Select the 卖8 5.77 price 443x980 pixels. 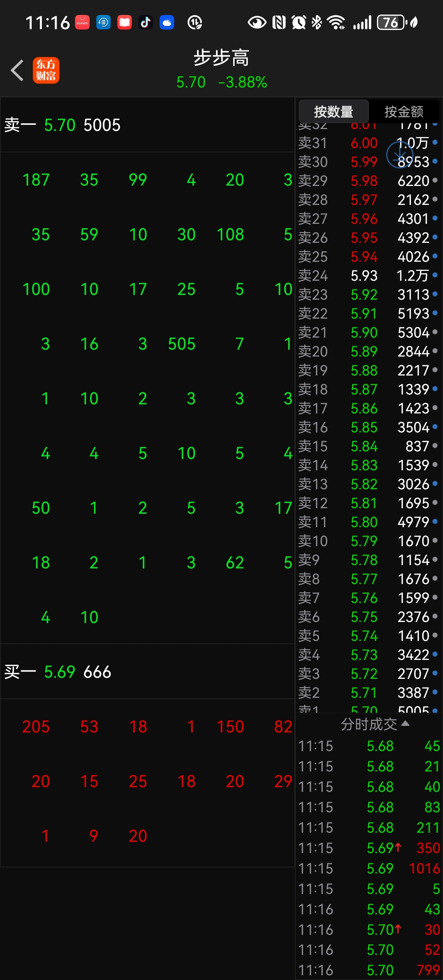pos(364,579)
